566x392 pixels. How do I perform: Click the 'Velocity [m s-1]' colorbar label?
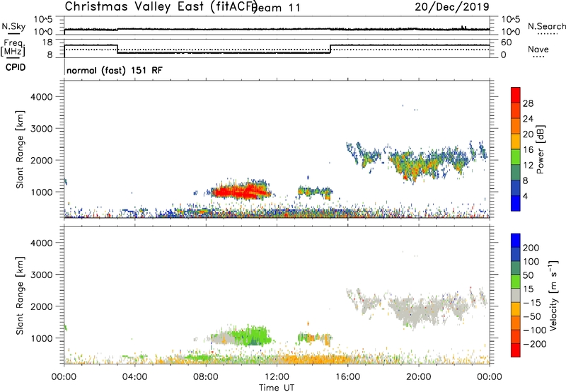pos(553,295)
